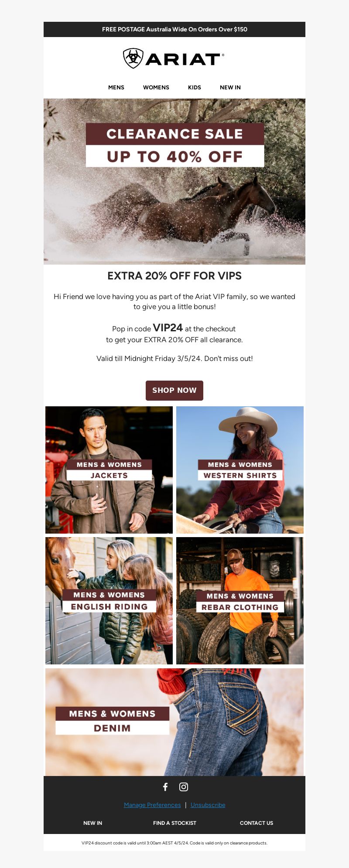This screenshot has height=868, width=349.
Task: Click the Ariat shield logo
Action: [133, 58]
